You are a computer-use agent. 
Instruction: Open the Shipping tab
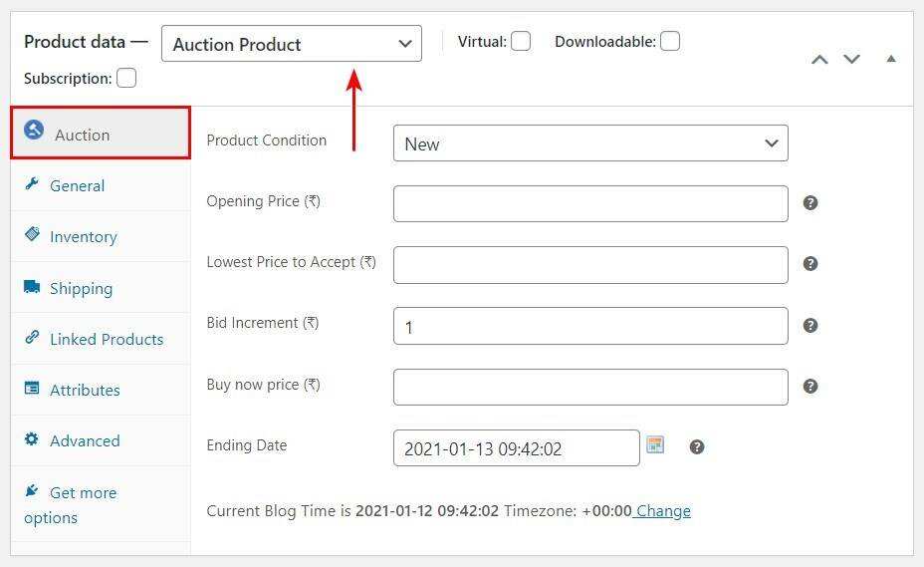click(81, 289)
